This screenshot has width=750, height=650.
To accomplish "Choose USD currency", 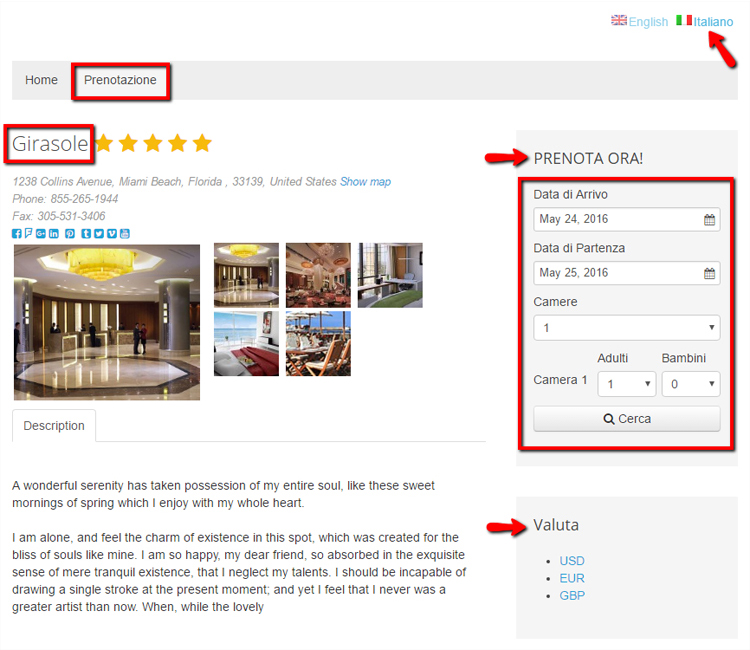I will (572, 561).
